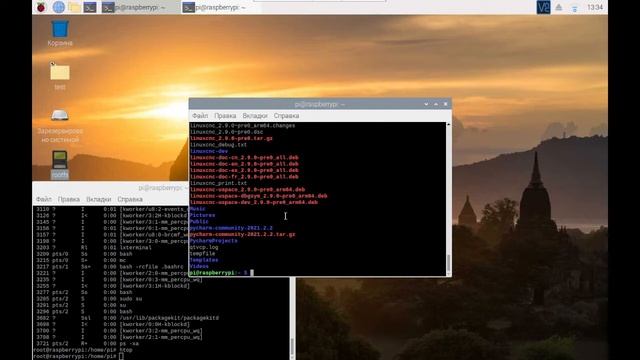Screen dimensions: 640x360
Task: Open Правка menu in back terminal
Action: tap(69, 199)
